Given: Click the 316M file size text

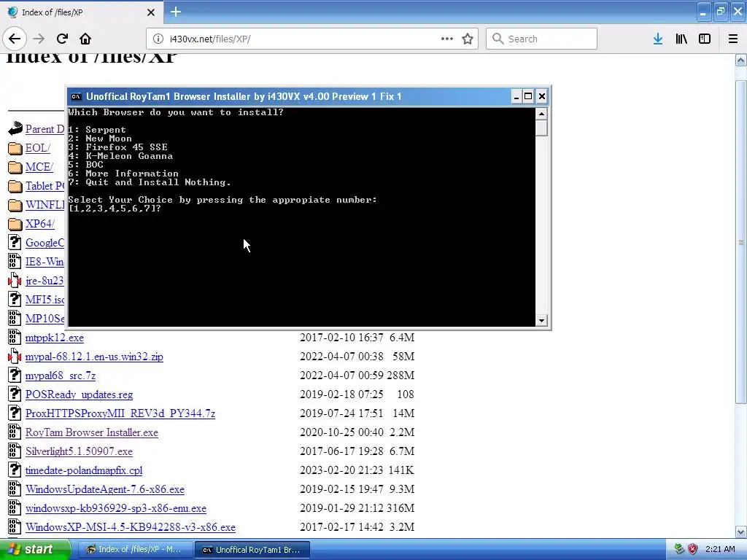Looking at the screenshot, I should pos(400,508).
